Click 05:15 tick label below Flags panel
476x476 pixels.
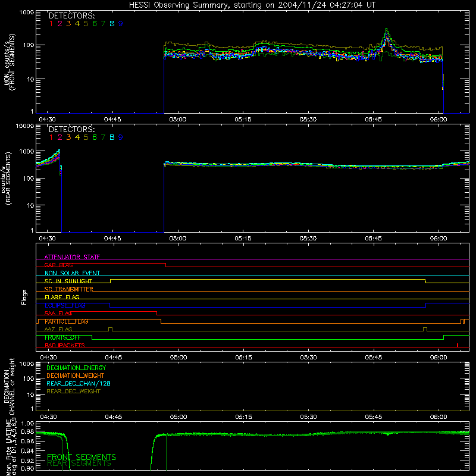(x=243, y=358)
